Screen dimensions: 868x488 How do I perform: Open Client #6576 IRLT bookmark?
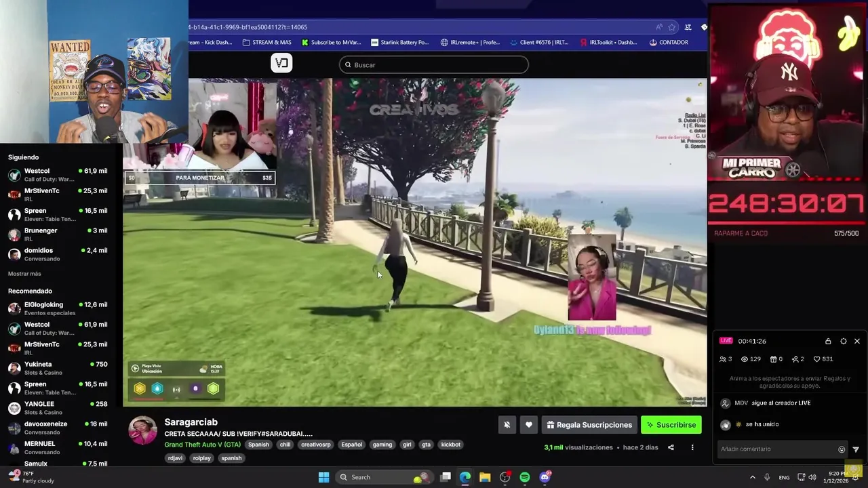[x=539, y=42]
